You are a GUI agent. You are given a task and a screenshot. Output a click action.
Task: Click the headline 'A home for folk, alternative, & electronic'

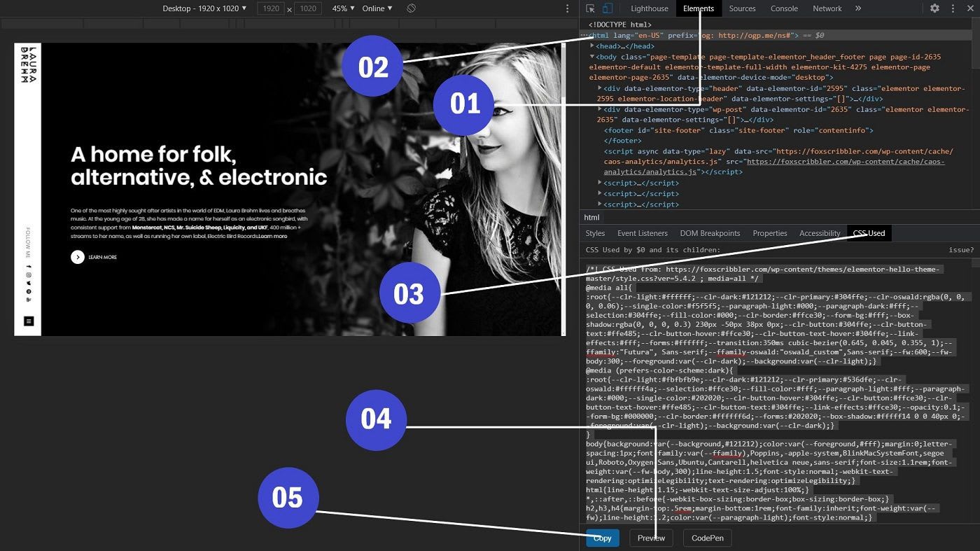click(199, 165)
